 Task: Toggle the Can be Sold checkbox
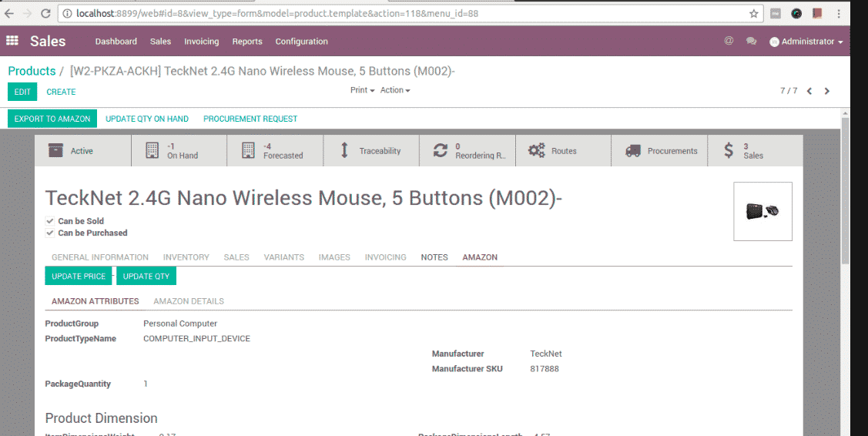50,221
